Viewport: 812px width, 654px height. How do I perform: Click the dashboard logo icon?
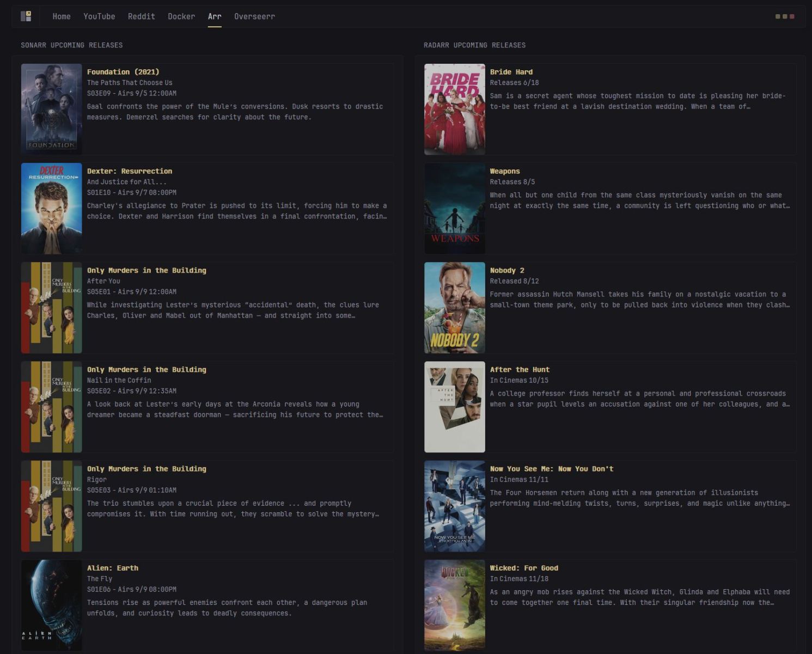point(26,16)
